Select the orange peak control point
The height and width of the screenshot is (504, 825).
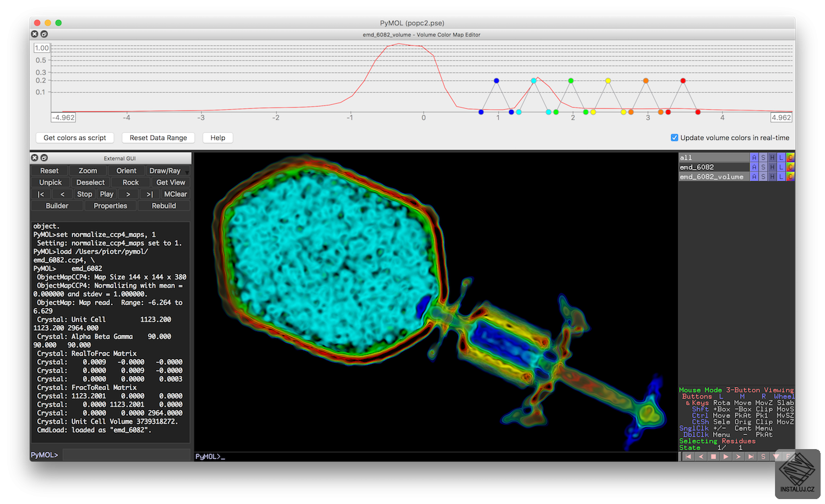tap(646, 81)
